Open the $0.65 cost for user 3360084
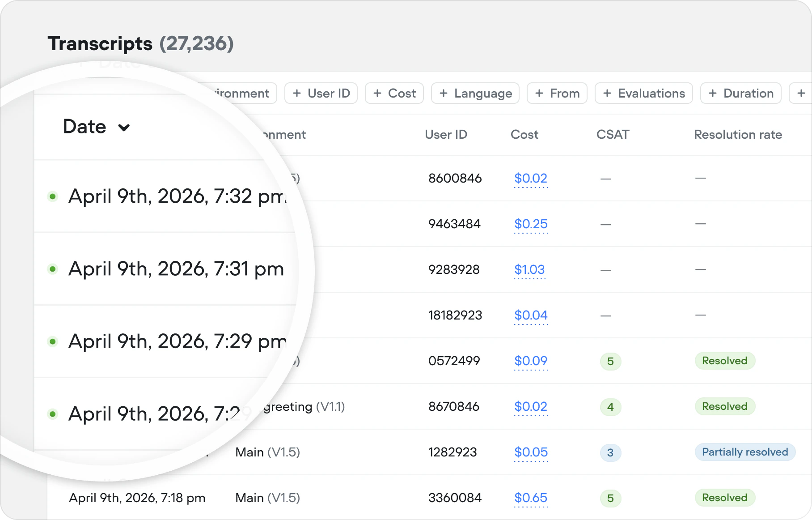 click(531, 498)
